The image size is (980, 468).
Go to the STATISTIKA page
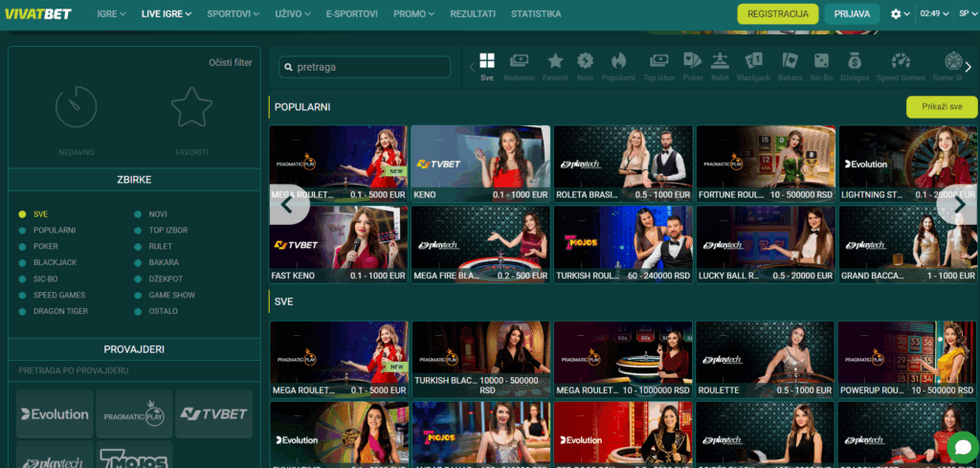coord(536,14)
